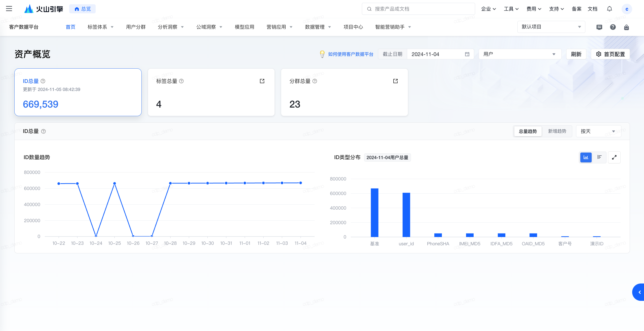
Task: Click the search magnifier icon
Action: (x=369, y=9)
